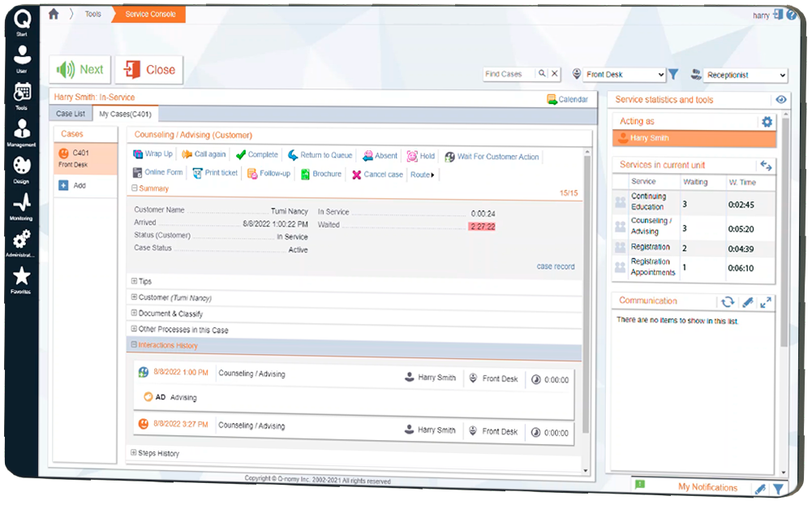Expand the Communication panel to full size
Screen dimensions: 812x505
tap(766, 302)
